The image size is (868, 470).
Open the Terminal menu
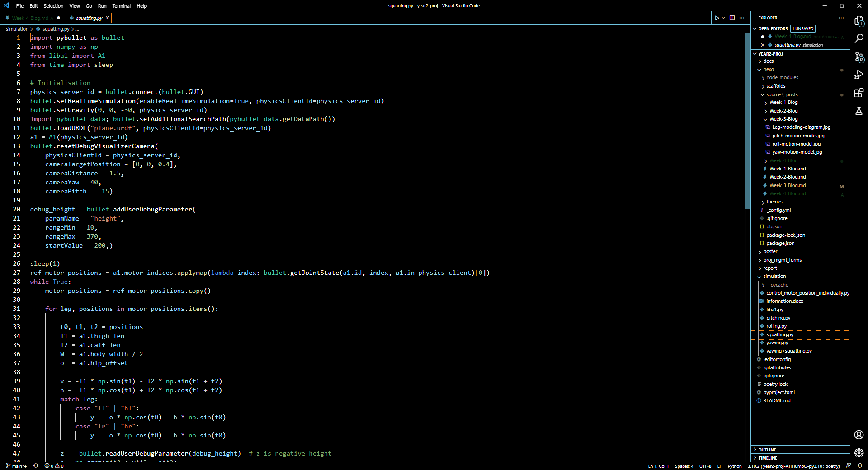121,6
